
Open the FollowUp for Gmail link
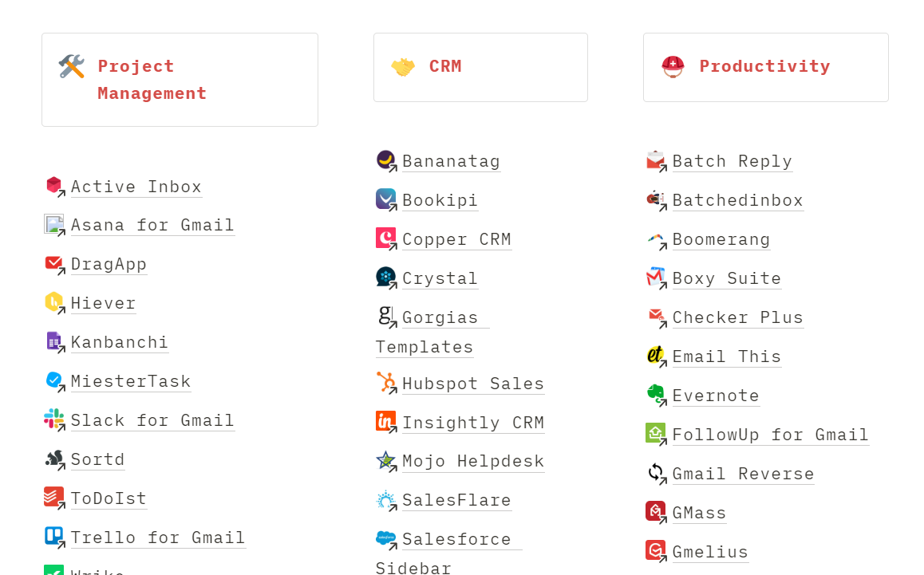[770, 434]
